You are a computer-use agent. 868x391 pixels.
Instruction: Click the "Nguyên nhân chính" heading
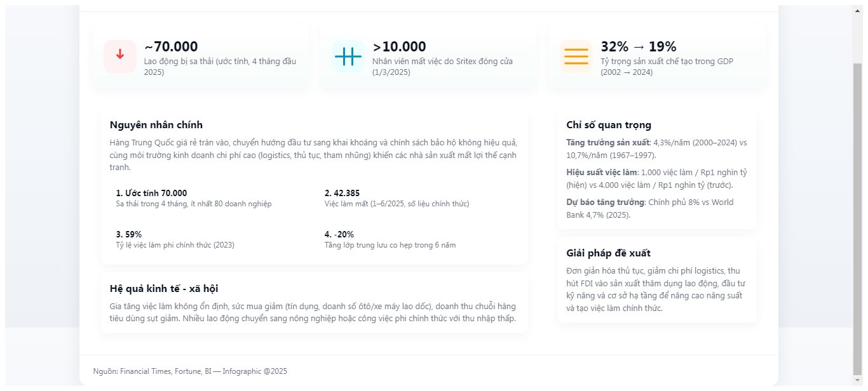[156, 125]
